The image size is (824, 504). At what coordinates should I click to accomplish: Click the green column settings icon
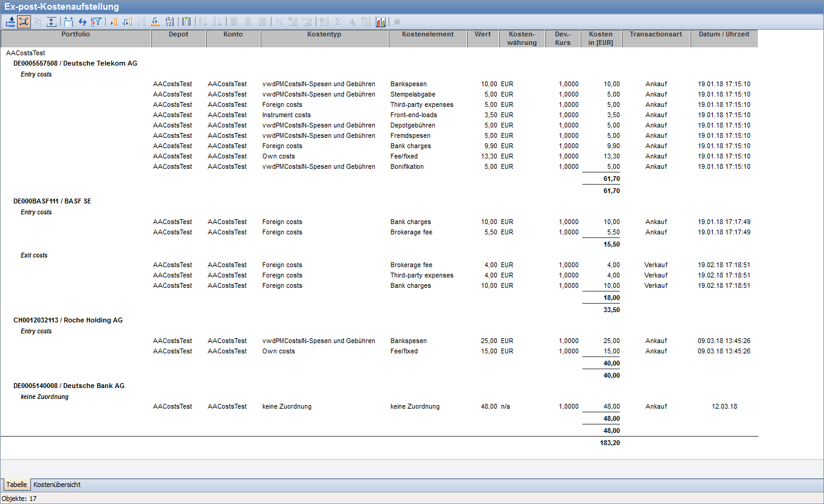(x=187, y=22)
